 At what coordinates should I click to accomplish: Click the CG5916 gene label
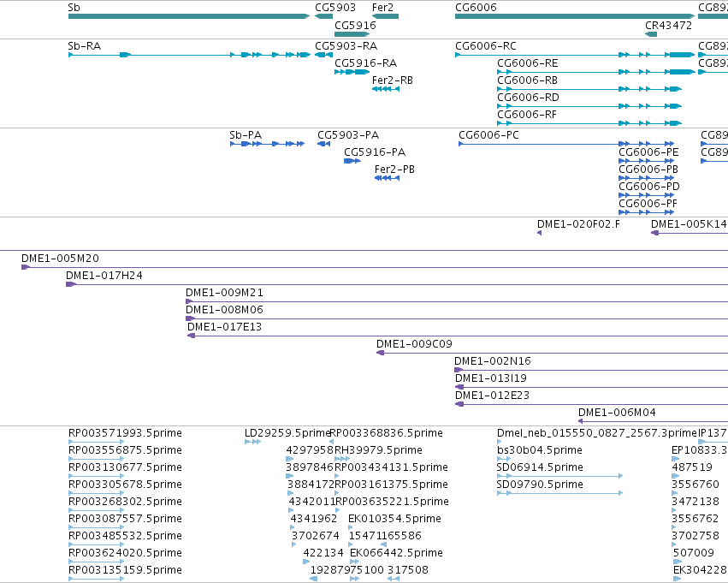point(355,26)
